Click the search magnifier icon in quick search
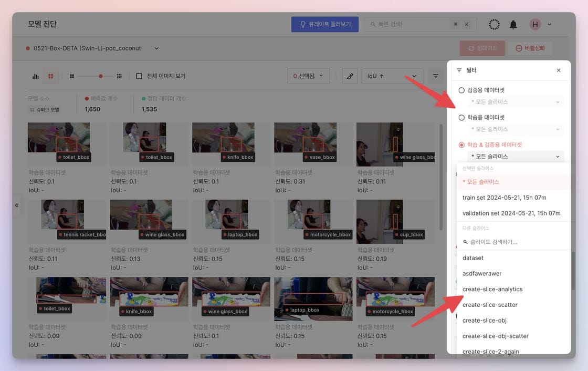The height and width of the screenshot is (371, 588). [x=373, y=24]
